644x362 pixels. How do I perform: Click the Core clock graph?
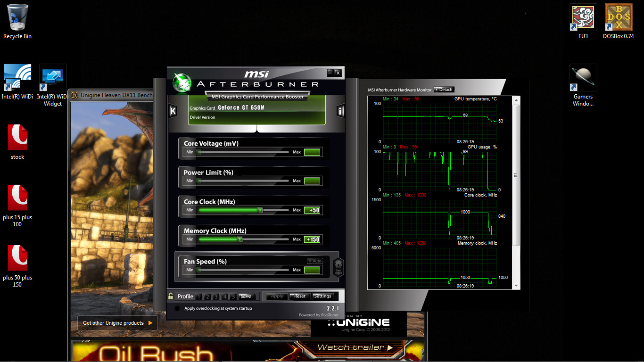pos(440,219)
